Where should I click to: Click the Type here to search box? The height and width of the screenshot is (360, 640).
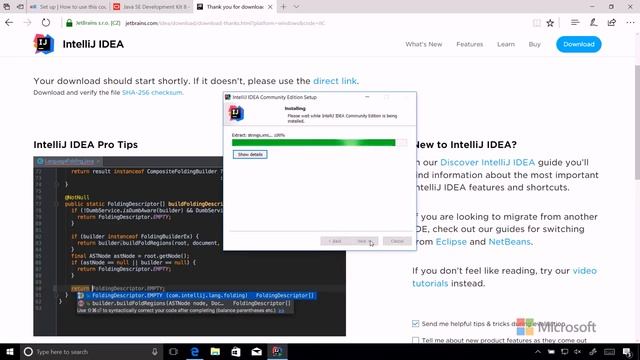click(91, 351)
